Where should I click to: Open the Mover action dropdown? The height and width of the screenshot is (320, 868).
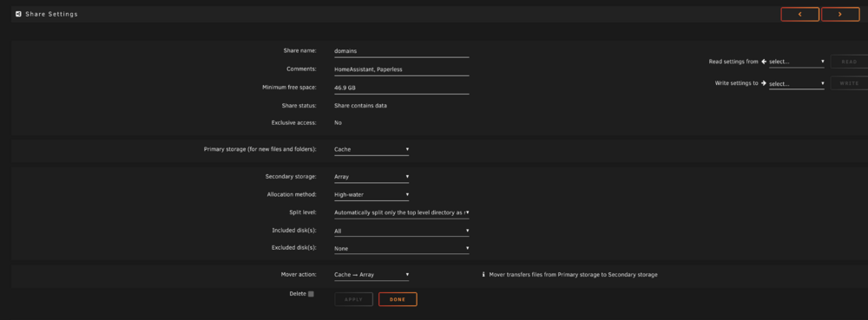tap(372, 275)
